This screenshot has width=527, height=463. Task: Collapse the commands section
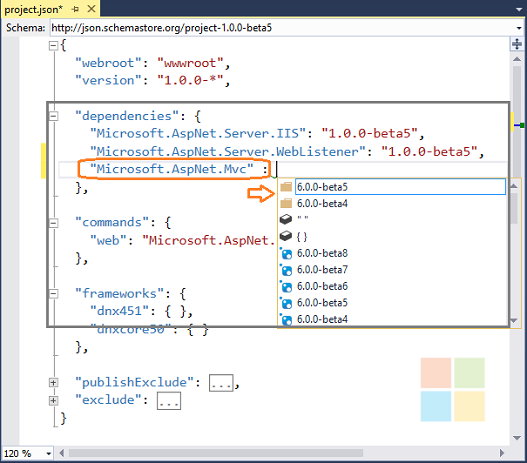(x=53, y=223)
